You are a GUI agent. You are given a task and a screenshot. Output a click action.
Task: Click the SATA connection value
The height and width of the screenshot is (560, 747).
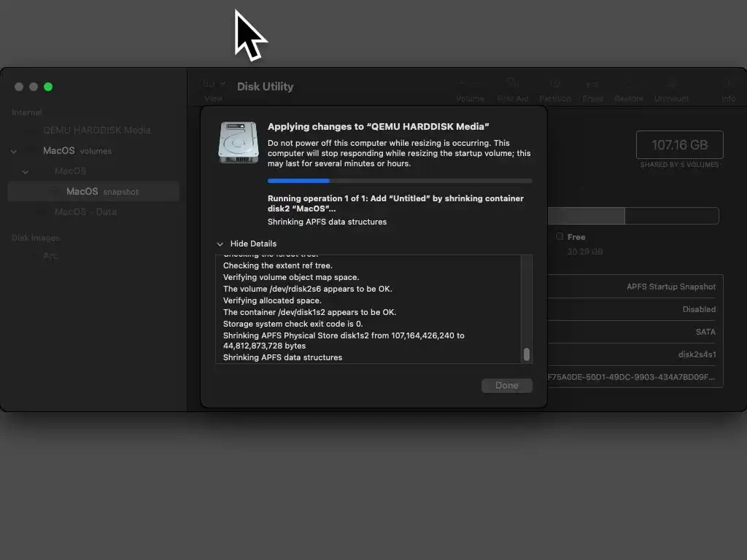(705, 332)
